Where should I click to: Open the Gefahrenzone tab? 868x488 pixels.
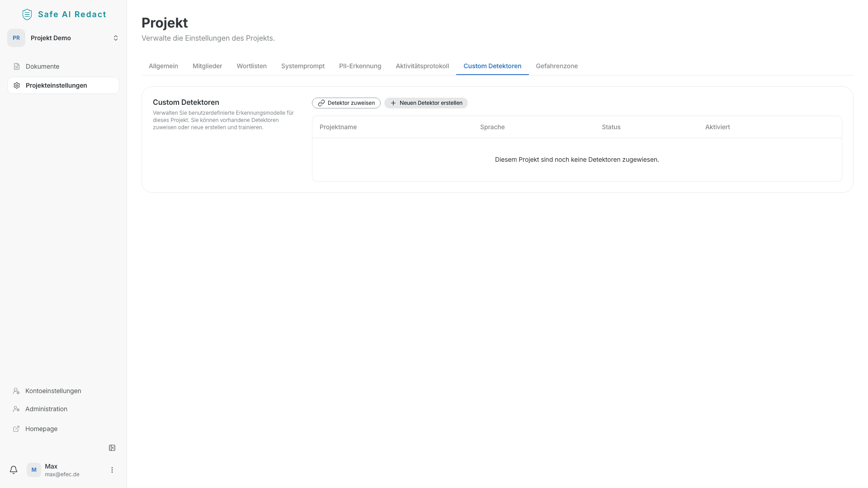[557, 66]
